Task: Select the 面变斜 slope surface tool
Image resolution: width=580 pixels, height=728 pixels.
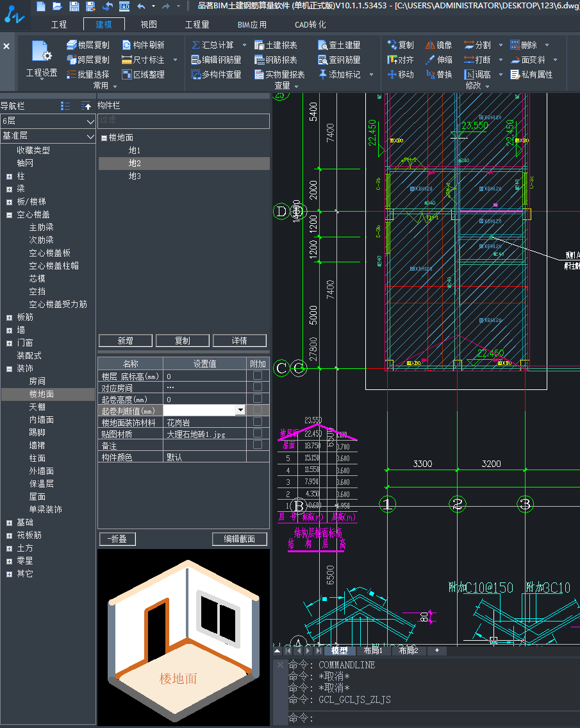Action: coord(528,60)
